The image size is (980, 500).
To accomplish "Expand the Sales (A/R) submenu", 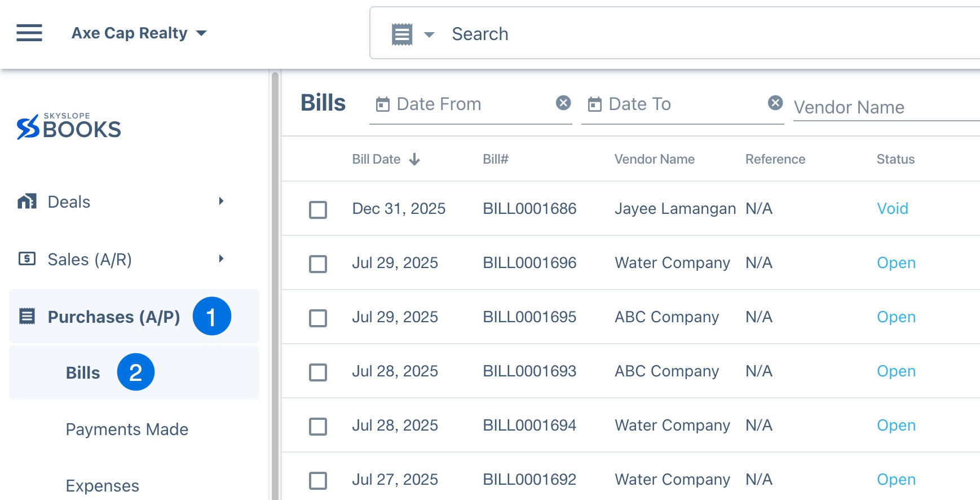I will coord(221,259).
